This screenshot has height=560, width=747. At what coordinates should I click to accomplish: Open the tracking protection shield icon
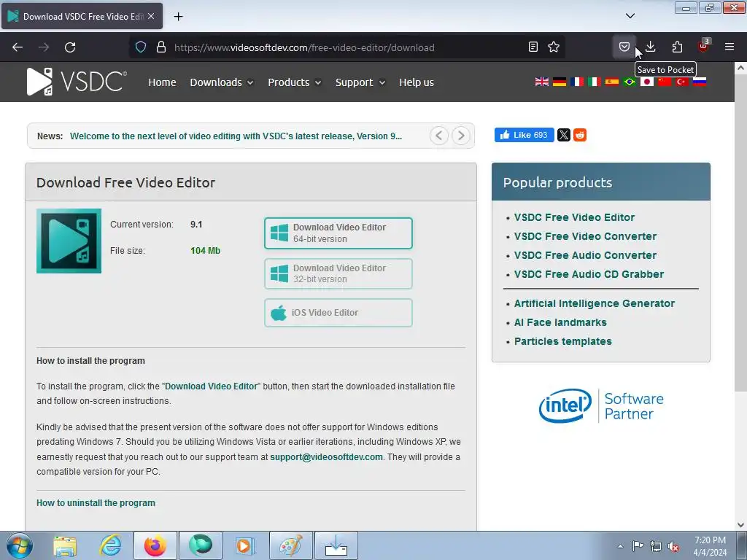(141, 47)
